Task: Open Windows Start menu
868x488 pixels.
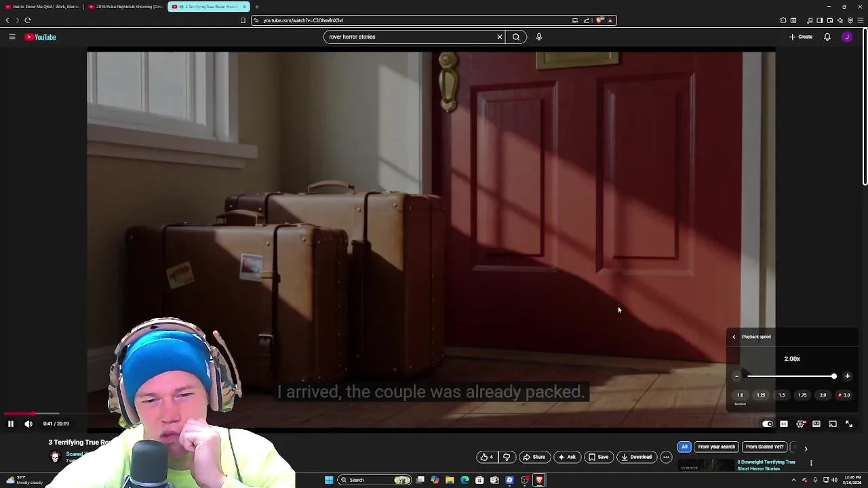Action: [x=329, y=480]
